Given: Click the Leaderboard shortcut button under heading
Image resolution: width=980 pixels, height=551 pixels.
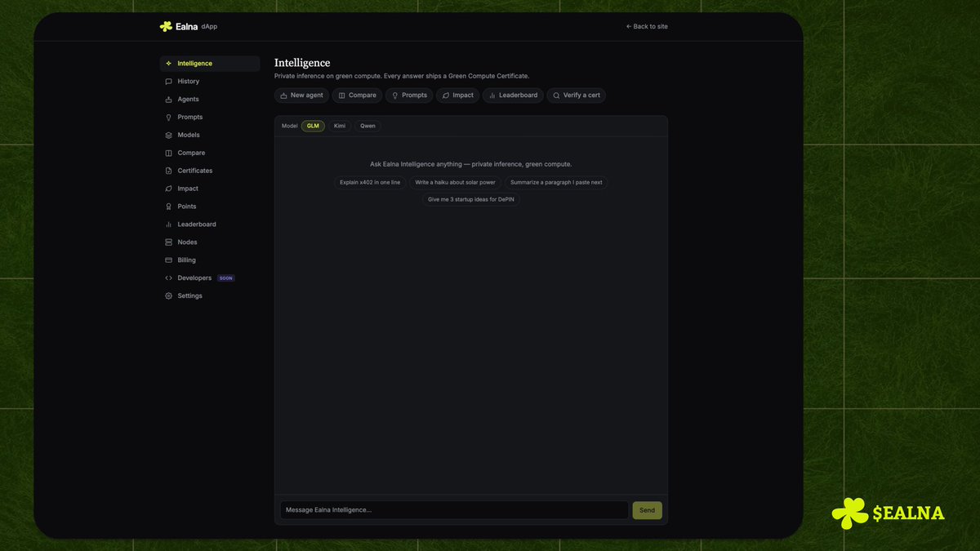Looking at the screenshot, I should pyautogui.click(x=513, y=96).
